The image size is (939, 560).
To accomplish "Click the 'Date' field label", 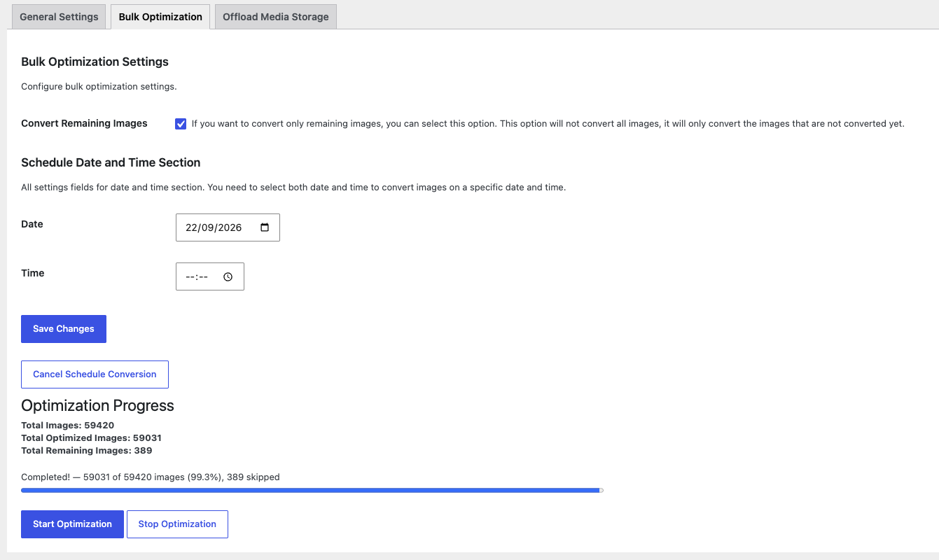I will click(32, 224).
